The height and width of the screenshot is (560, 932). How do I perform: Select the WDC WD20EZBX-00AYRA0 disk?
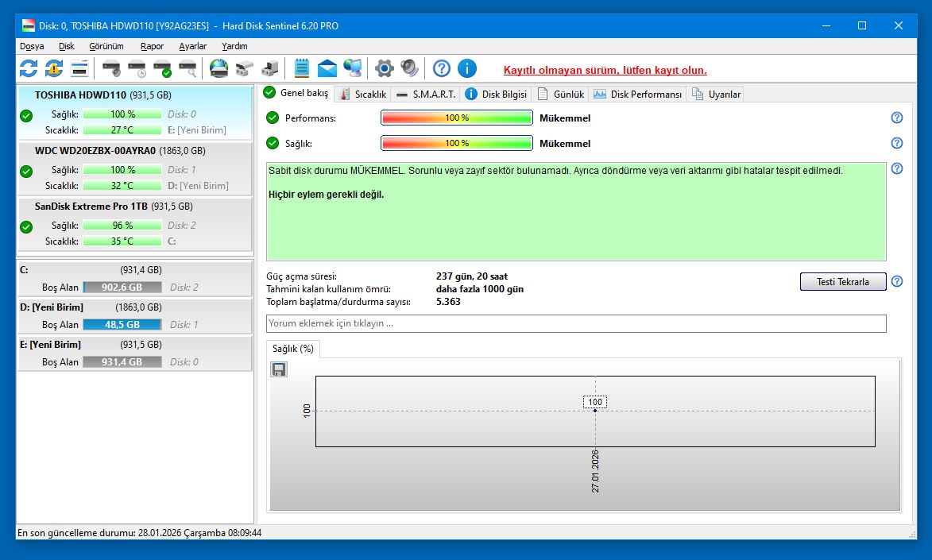(x=95, y=150)
